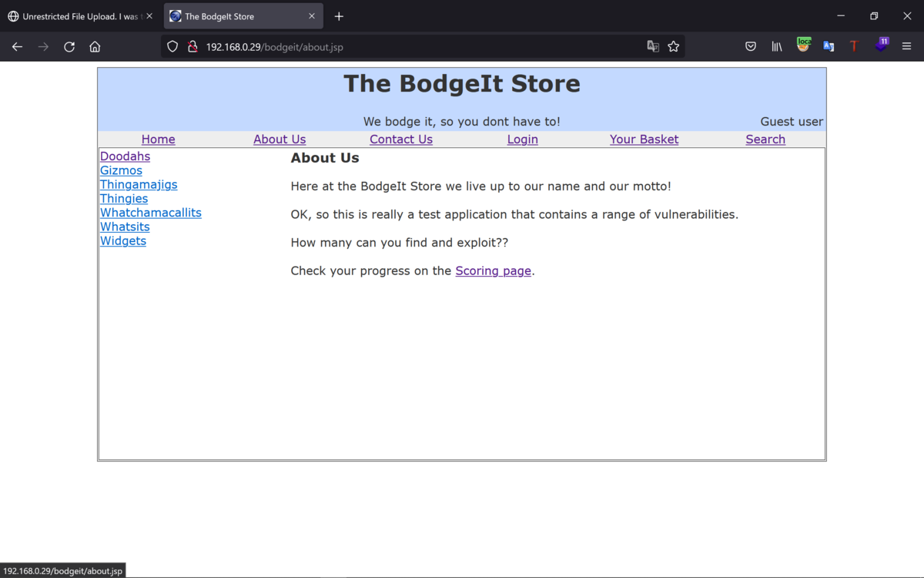The height and width of the screenshot is (578, 924).
Task: Click the 'About Us' content heading
Action: click(325, 158)
